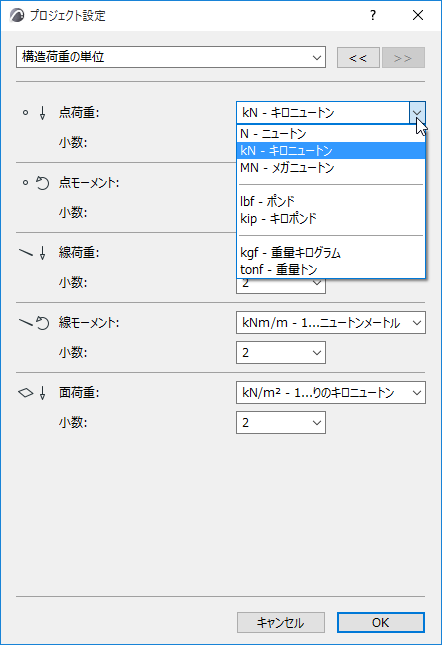Select tonf - 重量トン unit
The image size is (442, 645).
pyautogui.click(x=331, y=270)
